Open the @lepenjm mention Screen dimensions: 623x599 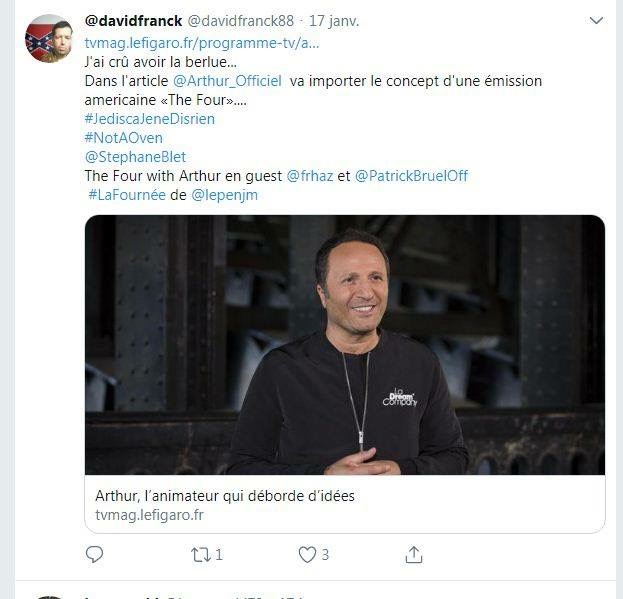pyautogui.click(x=224, y=195)
